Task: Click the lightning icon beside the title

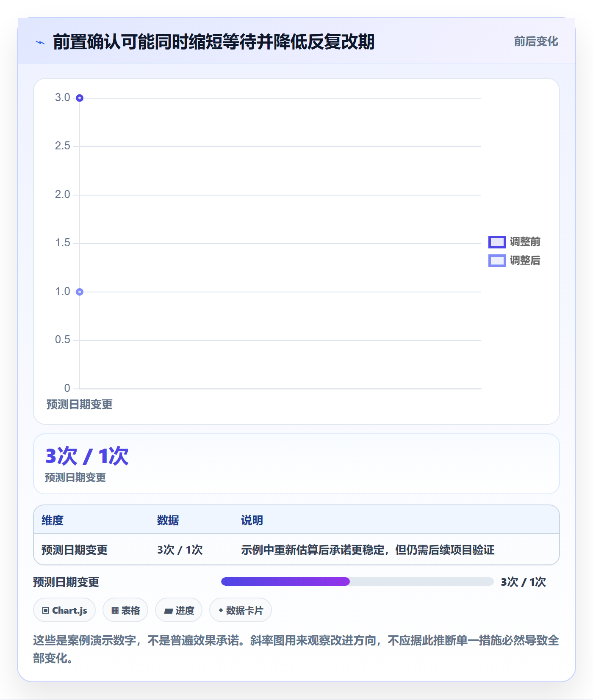Action: (x=40, y=42)
